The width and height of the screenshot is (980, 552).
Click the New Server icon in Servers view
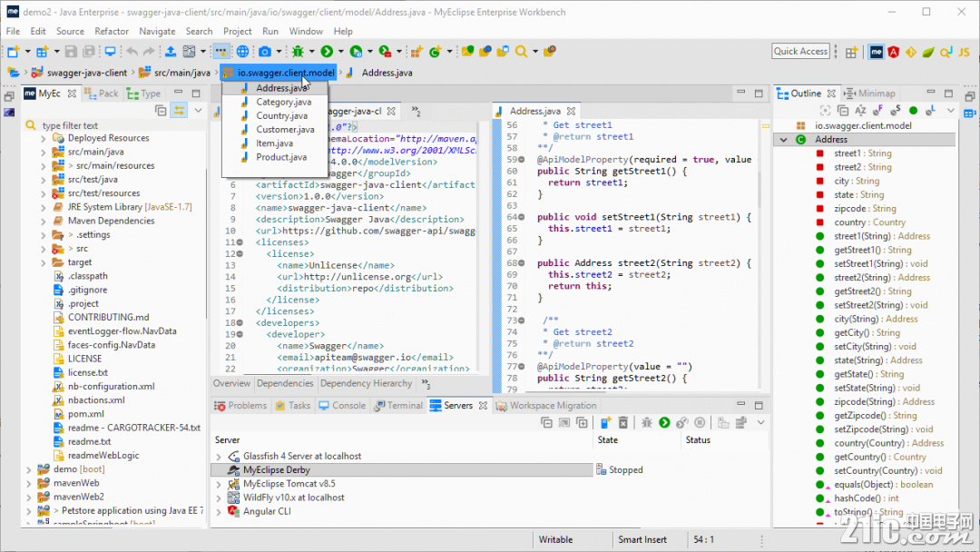click(605, 423)
